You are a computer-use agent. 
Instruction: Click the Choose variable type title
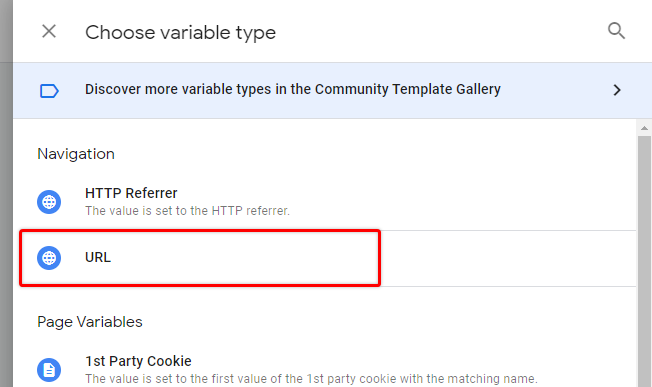tap(180, 32)
